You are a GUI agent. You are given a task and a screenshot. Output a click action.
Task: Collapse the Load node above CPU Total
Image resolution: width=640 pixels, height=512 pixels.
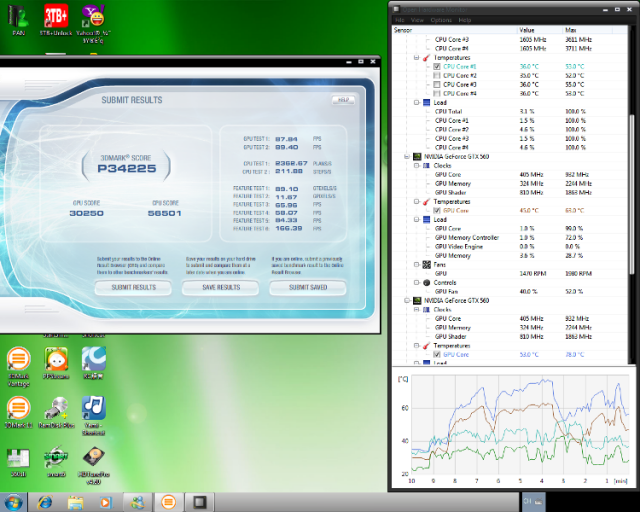416,102
